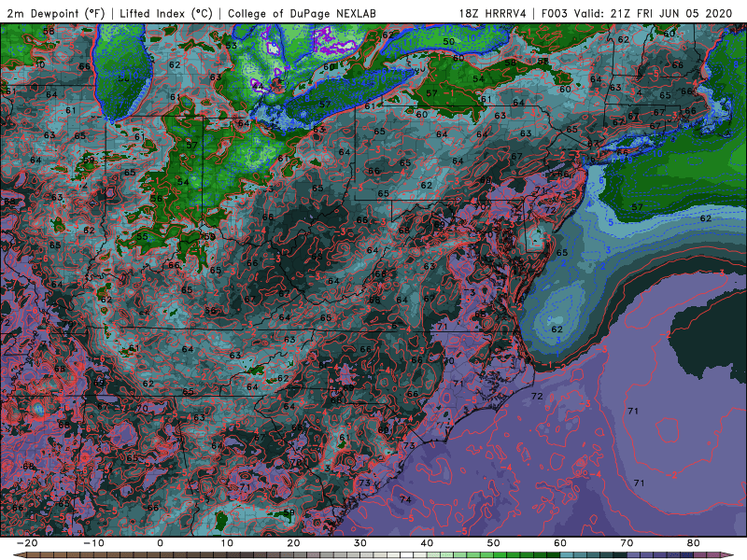Image resolution: width=747 pixels, height=560 pixels.
Task: Click the 30 label on the color scale
Action: [x=360, y=543]
